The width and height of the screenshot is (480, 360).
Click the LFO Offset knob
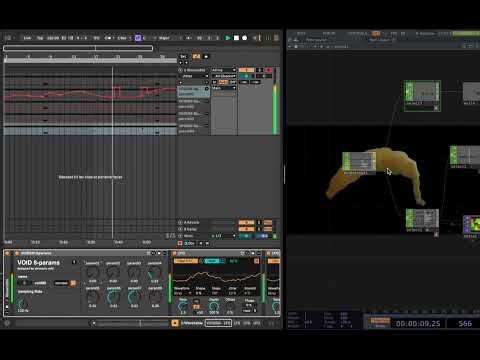click(230, 306)
